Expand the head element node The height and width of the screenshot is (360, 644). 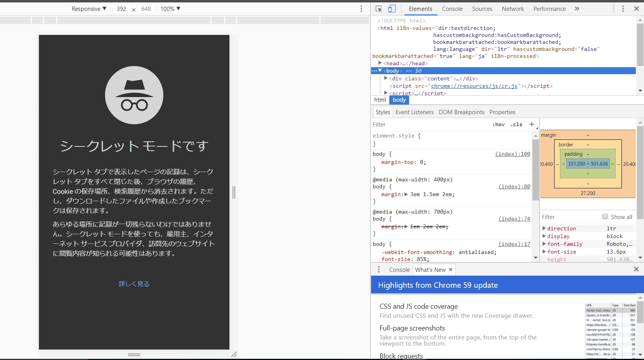click(x=380, y=63)
